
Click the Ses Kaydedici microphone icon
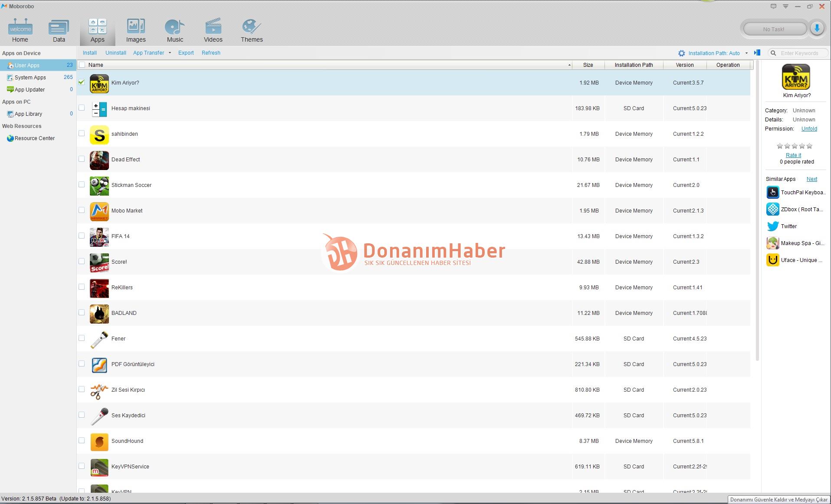coord(99,416)
